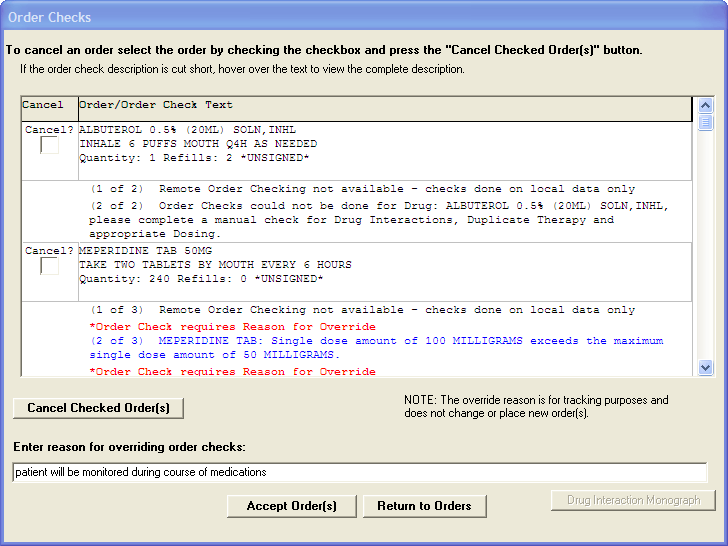The width and height of the screenshot is (728, 546).
Task: Click the MEPERIDINE TAB 50MG order title
Action: [145, 251]
